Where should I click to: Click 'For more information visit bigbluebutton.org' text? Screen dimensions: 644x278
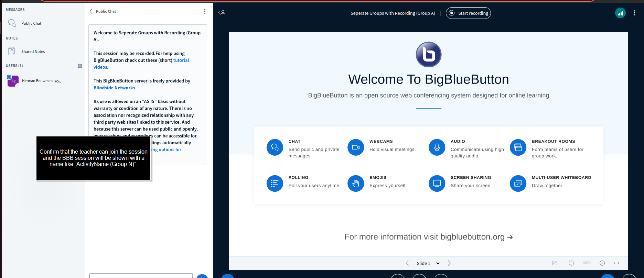(x=428, y=237)
